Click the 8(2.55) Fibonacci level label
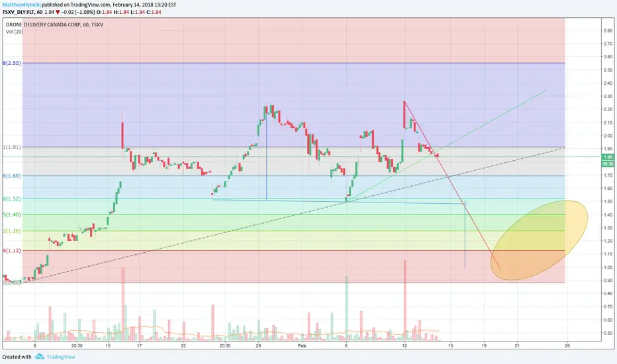 point(12,63)
